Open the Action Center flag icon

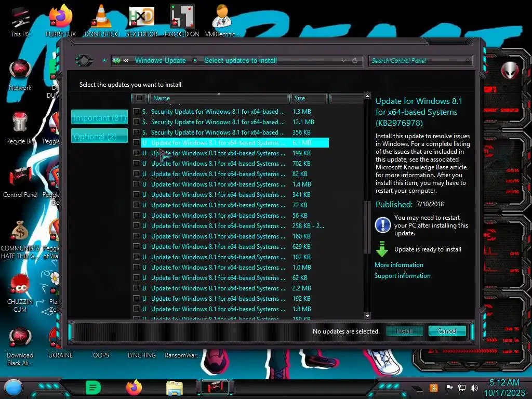(449, 388)
